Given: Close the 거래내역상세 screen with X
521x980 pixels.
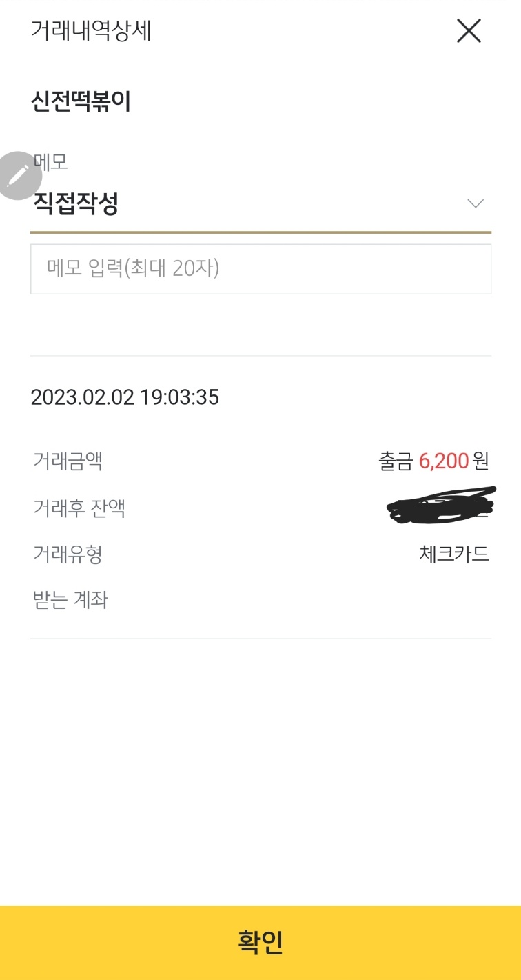Looking at the screenshot, I should 469,31.
